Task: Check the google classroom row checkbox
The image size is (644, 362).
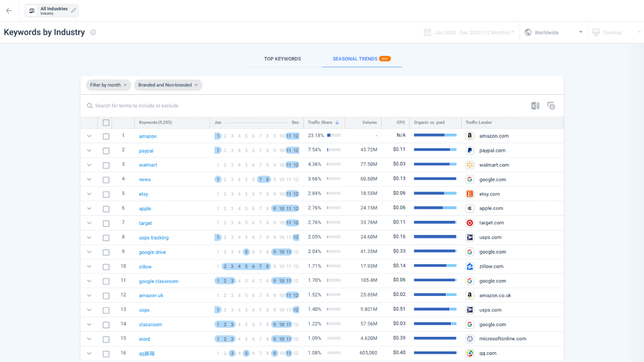Action: click(106, 281)
